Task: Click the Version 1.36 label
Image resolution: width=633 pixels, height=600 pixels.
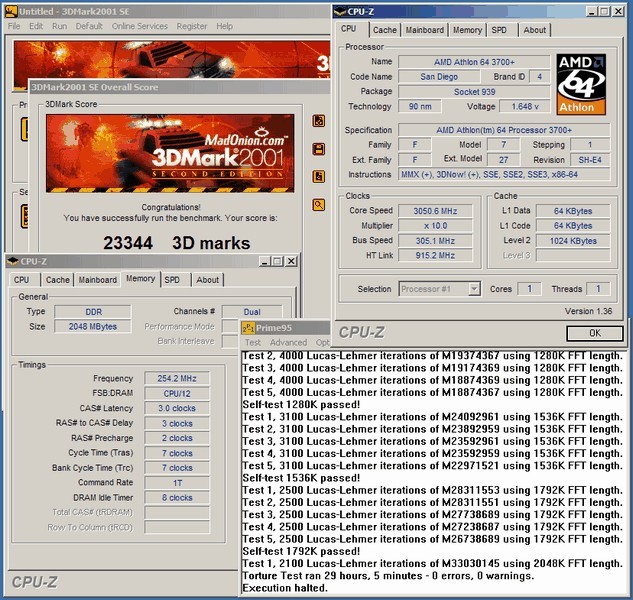Action: coord(588,311)
